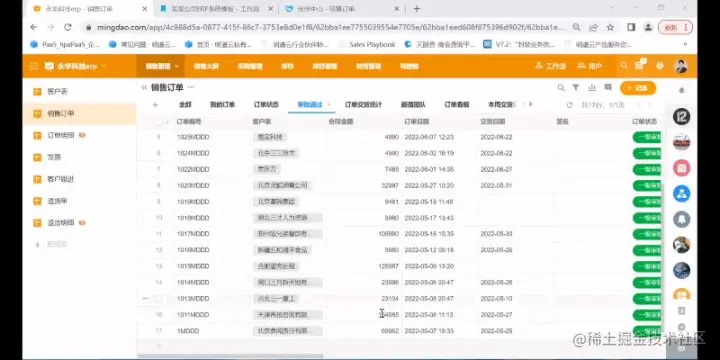
Task: Click the 交货日期 column header
Action: (x=493, y=122)
